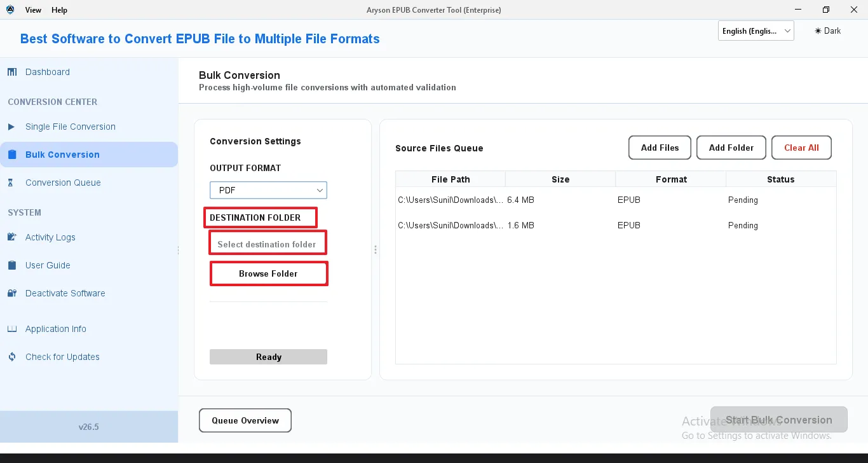Click the User Guide book icon
The height and width of the screenshot is (463, 868).
(x=12, y=265)
